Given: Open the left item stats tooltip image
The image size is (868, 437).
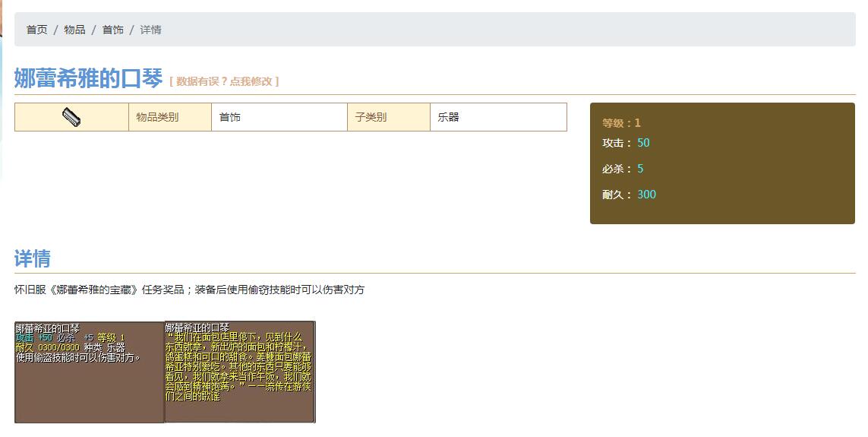Looking at the screenshot, I should tap(89, 372).
